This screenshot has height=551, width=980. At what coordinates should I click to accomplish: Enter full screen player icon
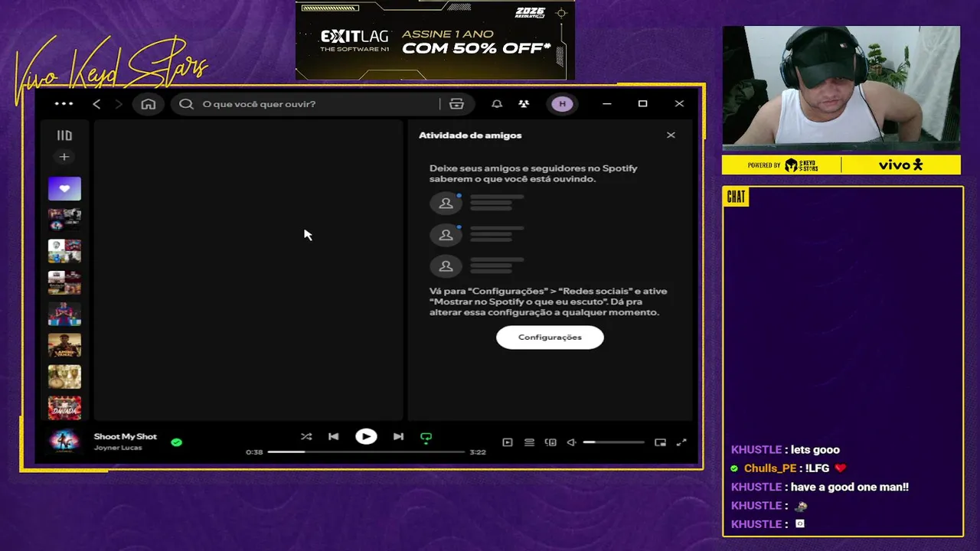point(681,442)
